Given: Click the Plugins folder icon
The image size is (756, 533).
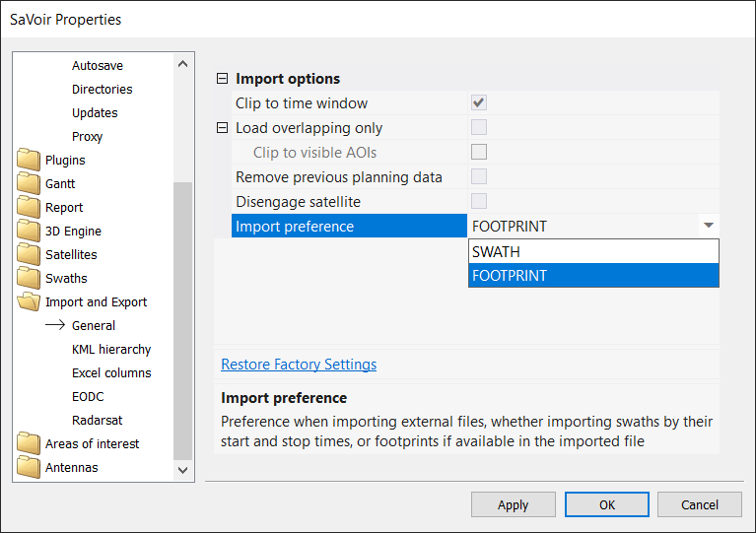Looking at the screenshot, I should coord(29,161).
